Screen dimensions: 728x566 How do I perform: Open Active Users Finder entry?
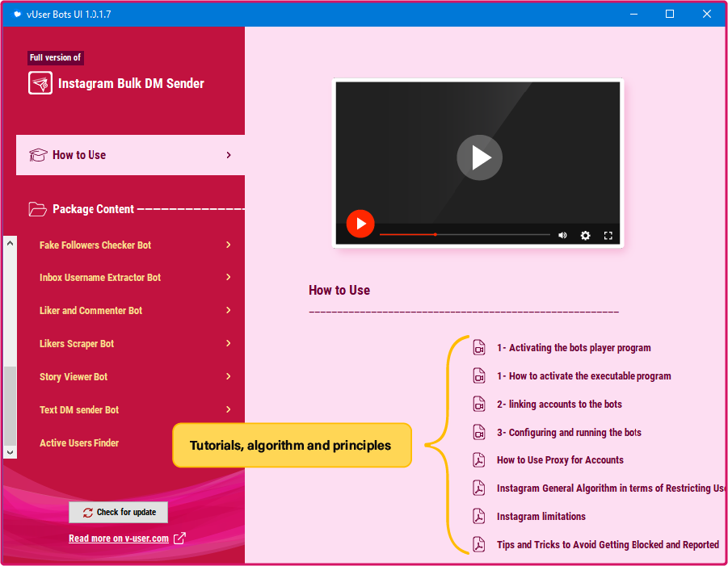pos(79,443)
